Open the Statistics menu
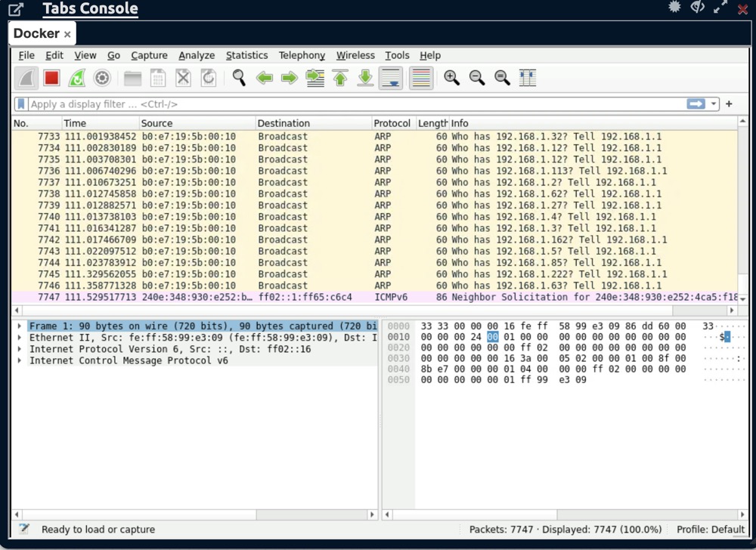The width and height of the screenshot is (756, 550). 247,55
